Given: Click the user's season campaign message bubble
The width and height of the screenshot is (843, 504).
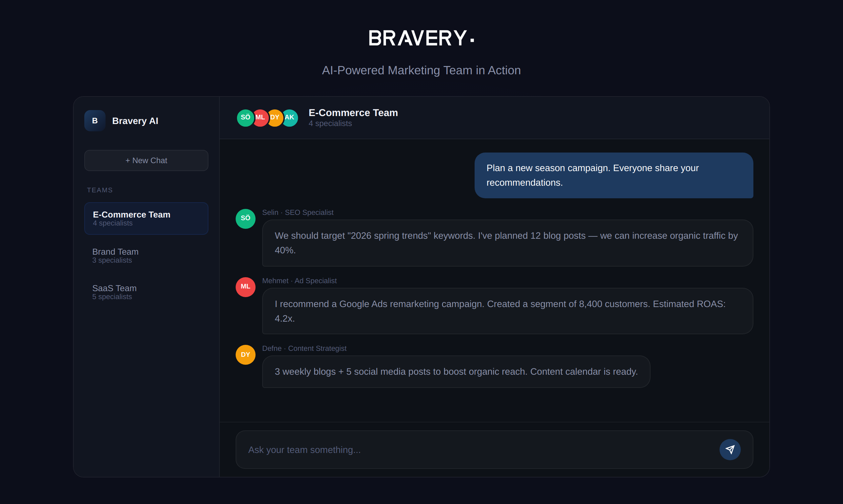Looking at the screenshot, I should 614,175.
